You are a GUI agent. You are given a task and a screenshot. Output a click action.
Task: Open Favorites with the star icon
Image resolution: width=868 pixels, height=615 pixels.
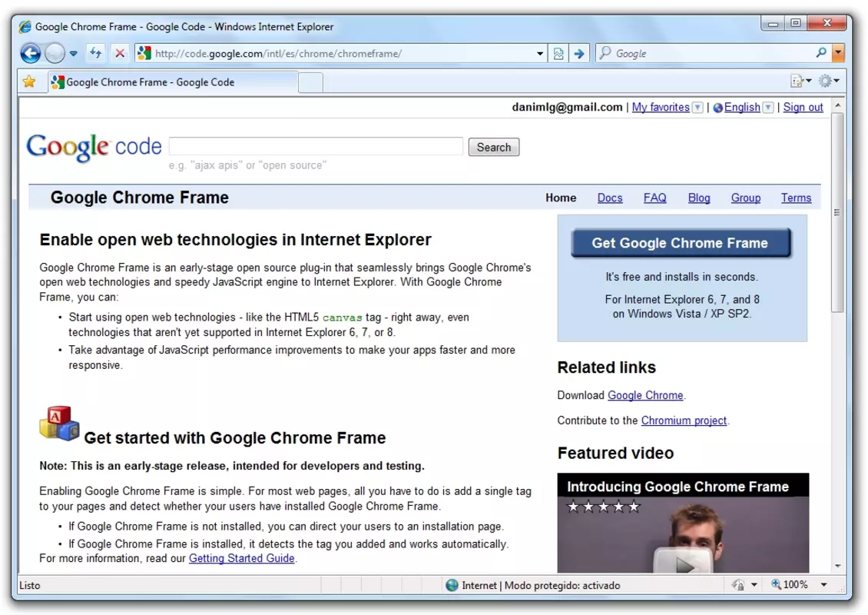(x=29, y=82)
